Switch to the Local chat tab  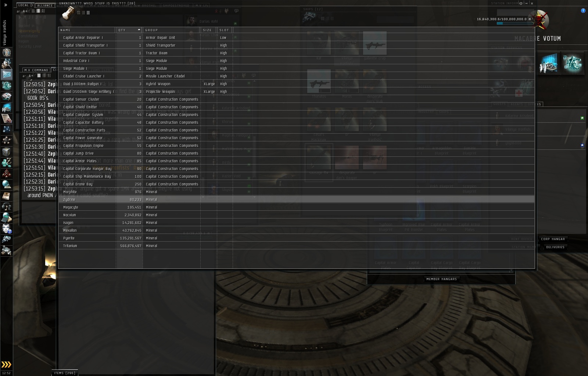click(x=25, y=5)
